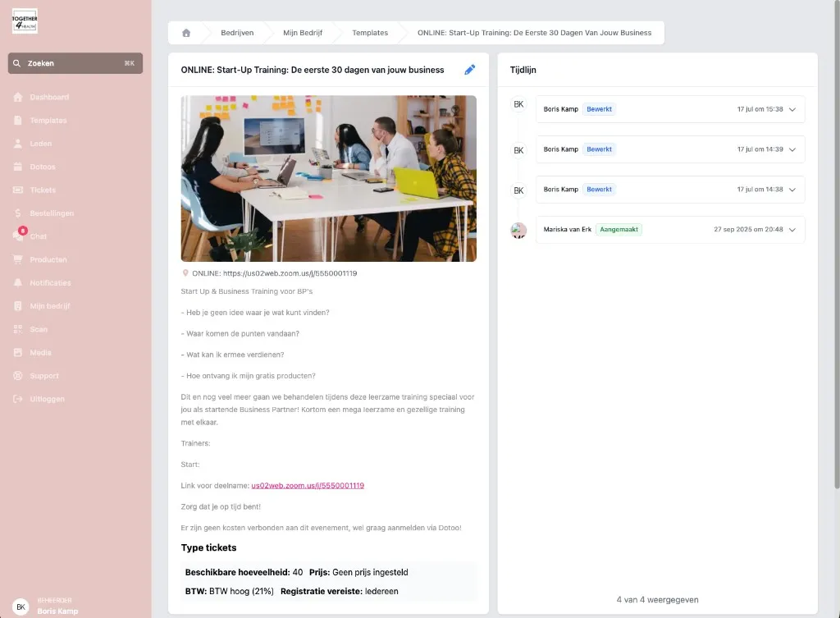Click the Tijdlijn panel heading
The image size is (840, 618).
click(x=523, y=70)
